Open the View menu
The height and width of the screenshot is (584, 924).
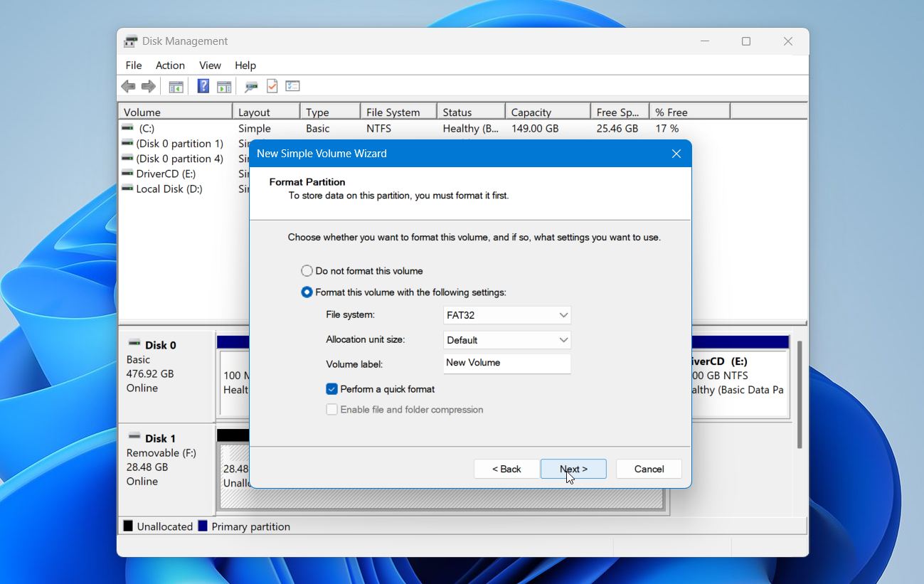coord(210,65)
